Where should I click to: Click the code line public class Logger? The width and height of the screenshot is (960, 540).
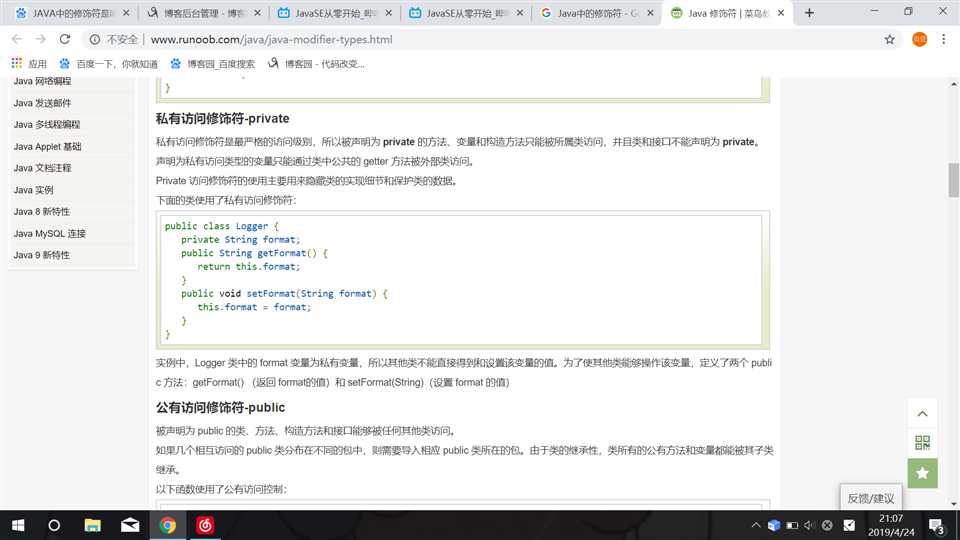(x=222, y=226)
